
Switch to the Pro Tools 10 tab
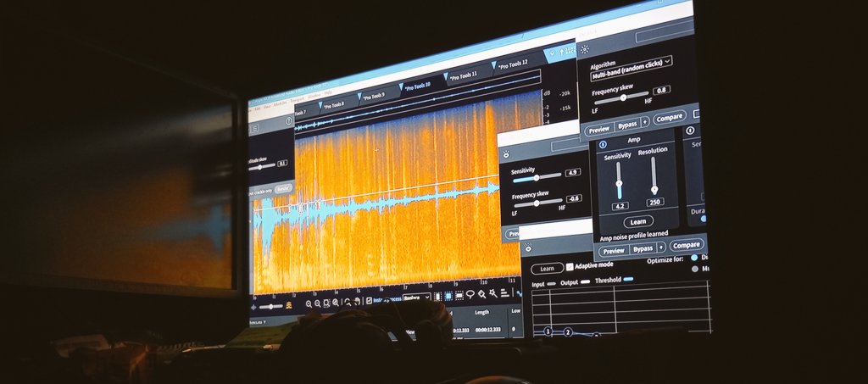click(x=418, y=86)
